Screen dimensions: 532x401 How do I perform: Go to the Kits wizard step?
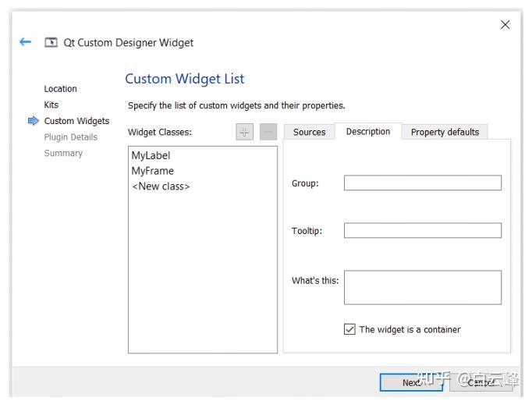[x=51, y=105]
